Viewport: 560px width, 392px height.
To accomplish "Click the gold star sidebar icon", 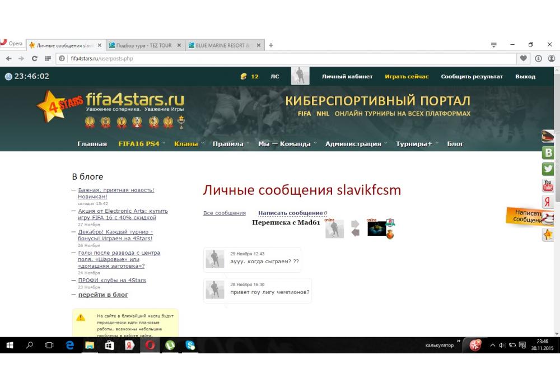I will (548, 235).
